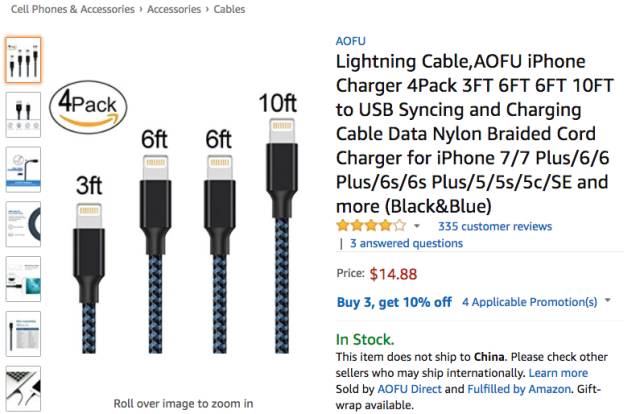
Task: Select the fifth thumbnail in the image gallery
Action: click(x=23, y=280)
